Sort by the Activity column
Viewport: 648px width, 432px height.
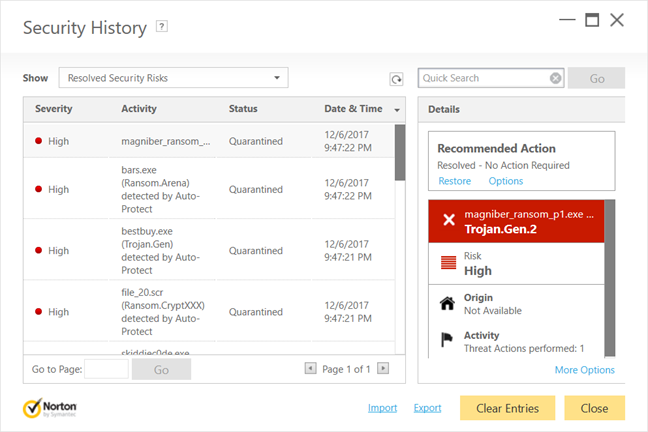pyautogui.click(x=139, y=109)
